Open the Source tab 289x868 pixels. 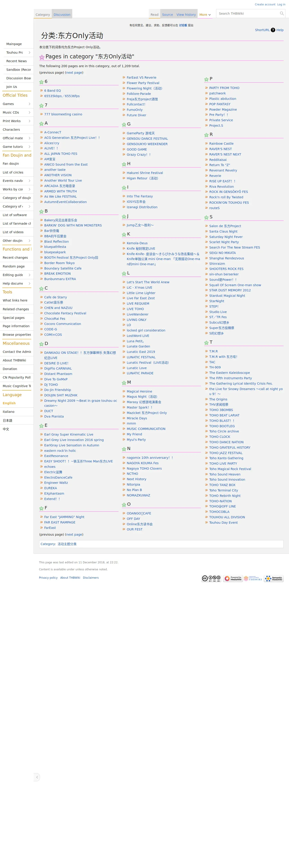click(x=167, y=14)
